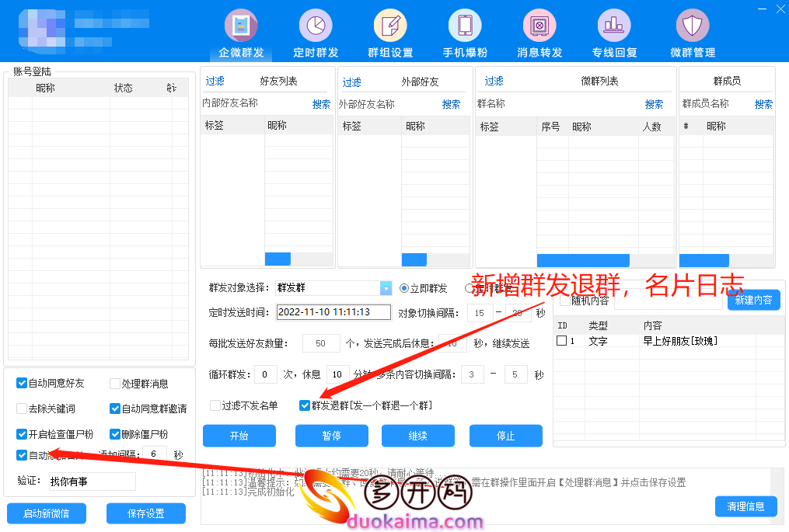Select the 立即群发 radio button
Screen dimensions: 789x532
(x=404, y=288)
